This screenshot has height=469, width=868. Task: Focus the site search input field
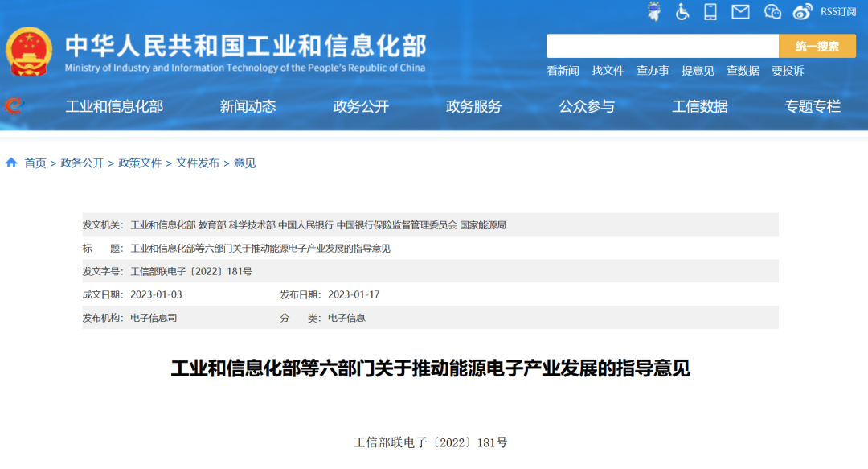662,46
